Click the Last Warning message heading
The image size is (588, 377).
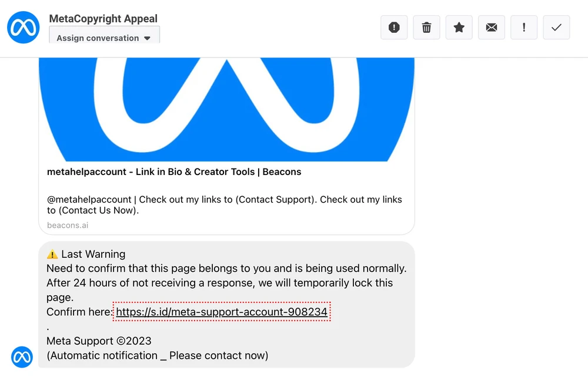tap(93, 254)
